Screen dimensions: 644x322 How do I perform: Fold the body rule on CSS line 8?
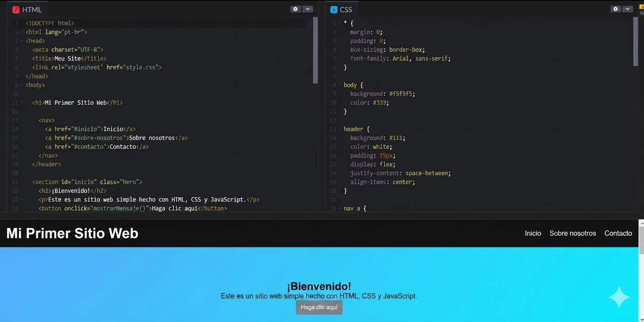pyautogui.click(x=340, y=85)
